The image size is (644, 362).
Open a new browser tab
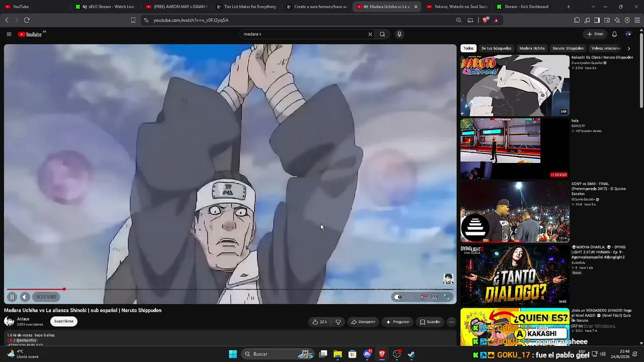[569, 7]
